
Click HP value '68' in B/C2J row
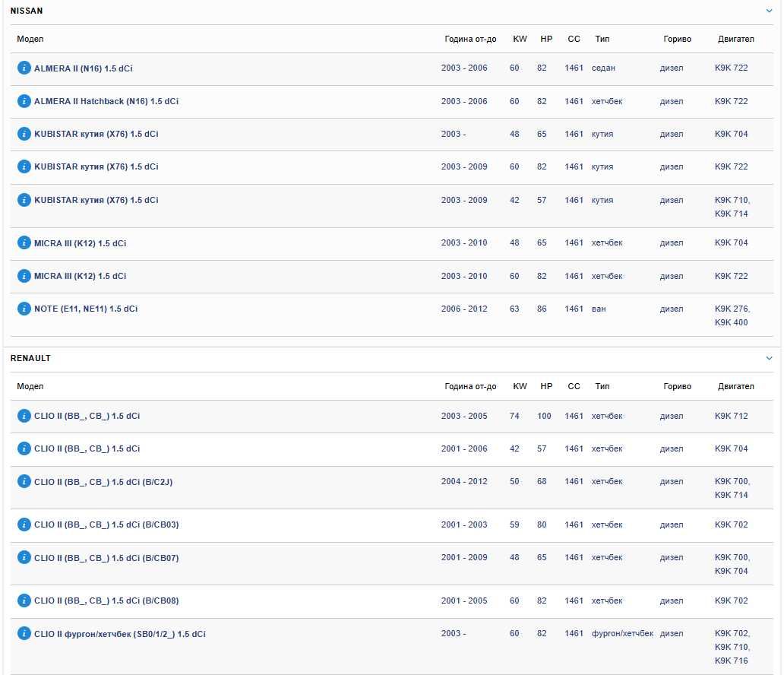542,481
